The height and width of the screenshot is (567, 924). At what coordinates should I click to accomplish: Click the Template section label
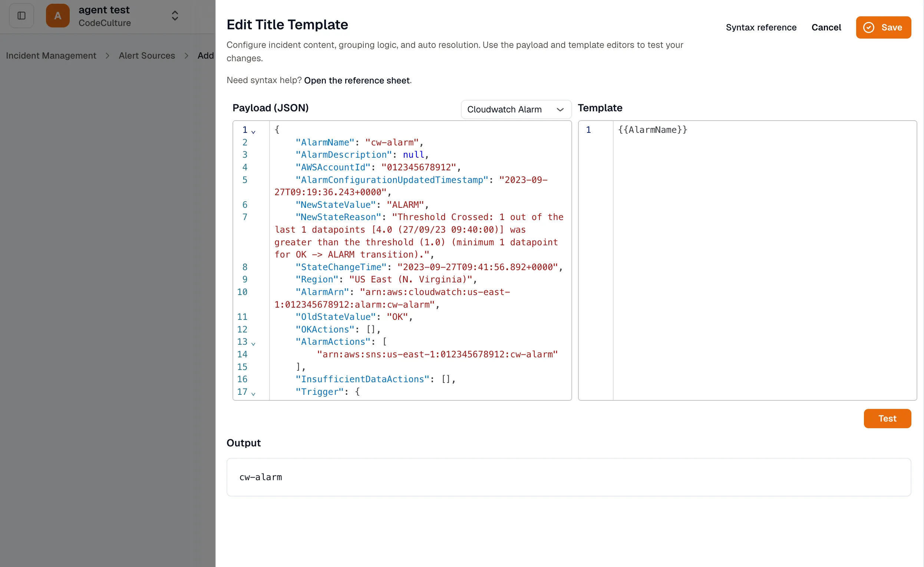pyautogui.click(x=600, y=108)
